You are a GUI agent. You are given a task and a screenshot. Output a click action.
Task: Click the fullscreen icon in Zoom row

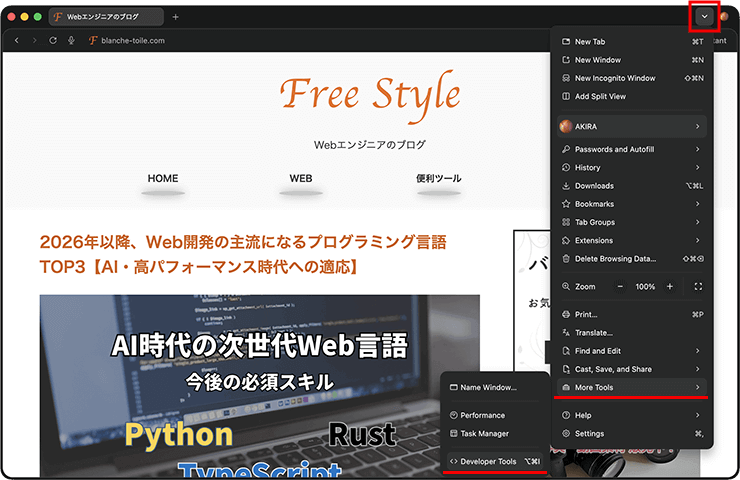pos(698,286)
